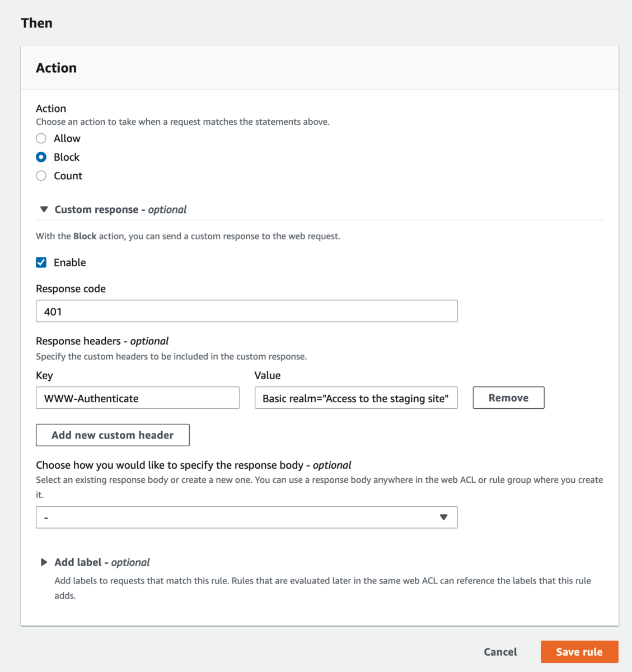The height and width of the screenshot is (672, 632).
Task: Click the Allow option label
Action: [67, 138]
